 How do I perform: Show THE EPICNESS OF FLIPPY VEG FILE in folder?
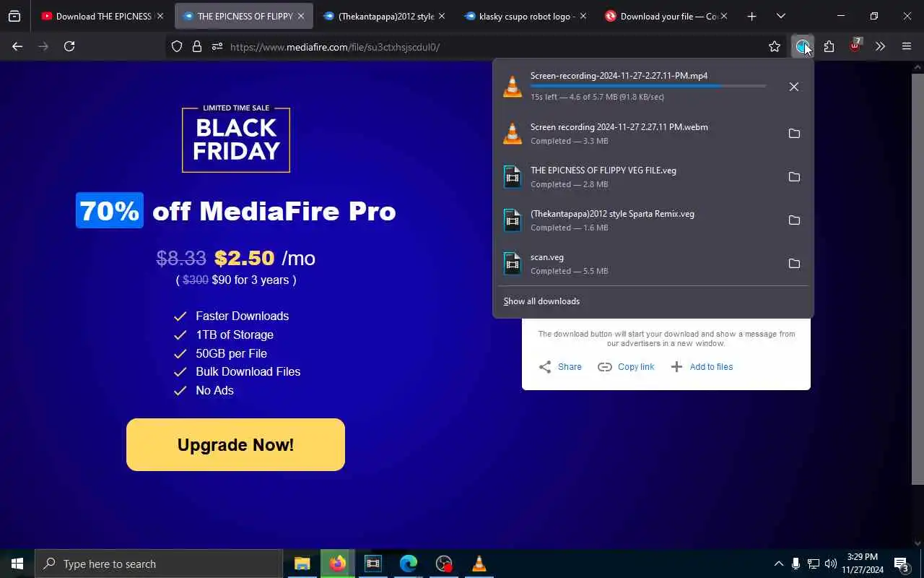pyautogui.click(x=794, y=177)
